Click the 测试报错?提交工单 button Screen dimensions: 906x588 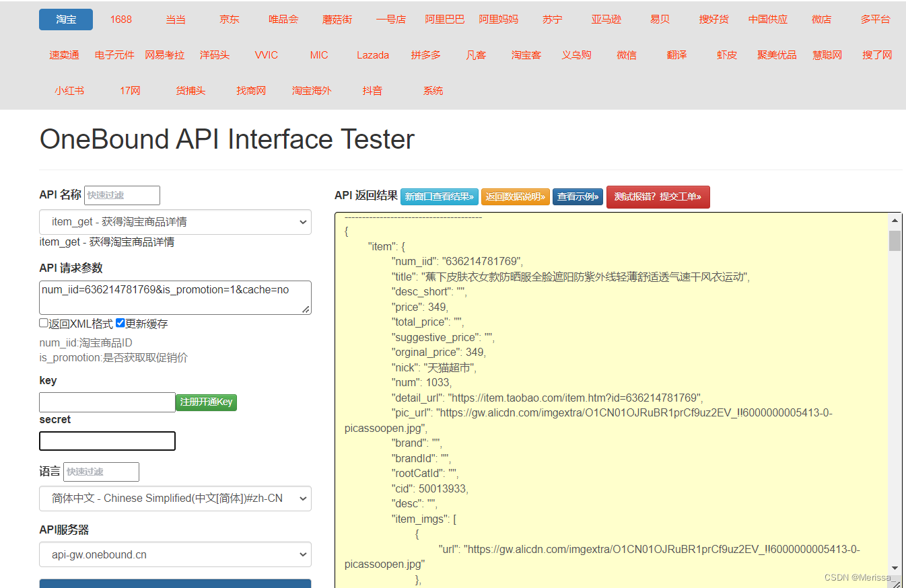coord(658,197)
